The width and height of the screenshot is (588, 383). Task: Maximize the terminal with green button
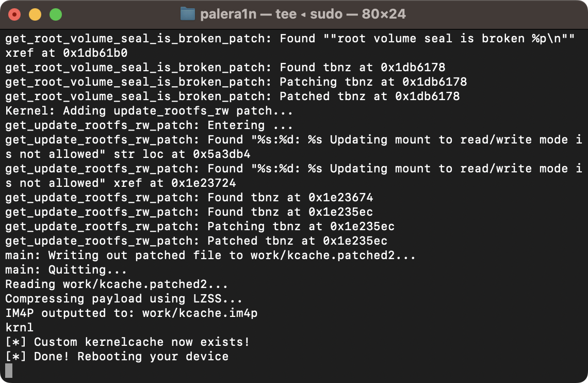click(56, 14)
